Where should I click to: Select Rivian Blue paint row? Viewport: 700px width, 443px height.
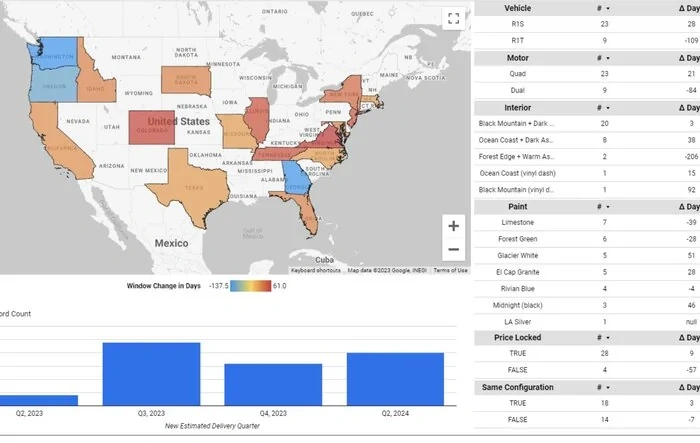pyautogui.click(x=587, y=288)
